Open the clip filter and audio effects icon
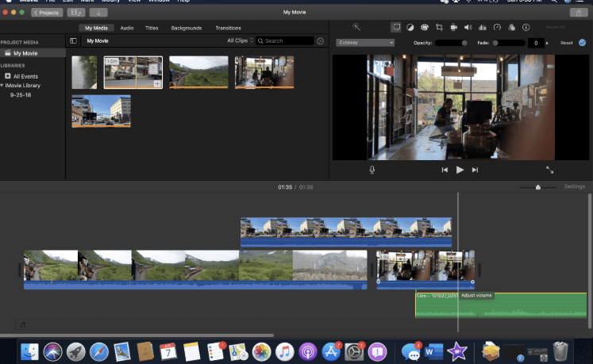The image size is (593, 364). pyautogui.click(x=510, y=27)
